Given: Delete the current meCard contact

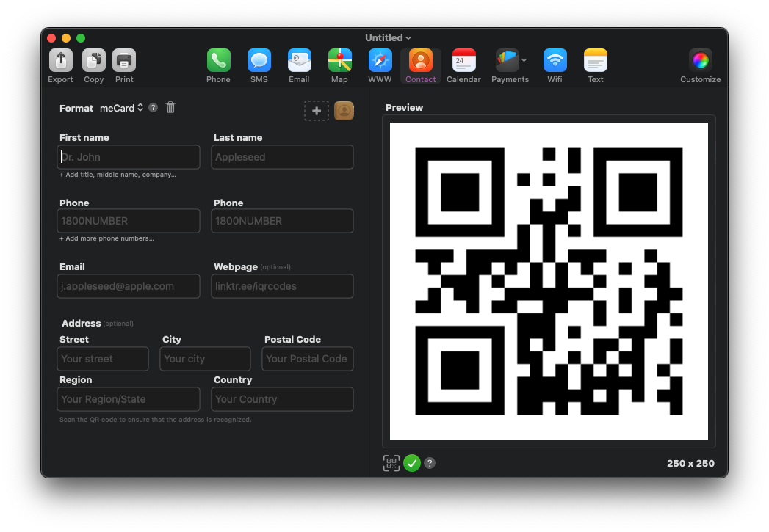Looking at the screenshot, I should click(x=170, y=107).
